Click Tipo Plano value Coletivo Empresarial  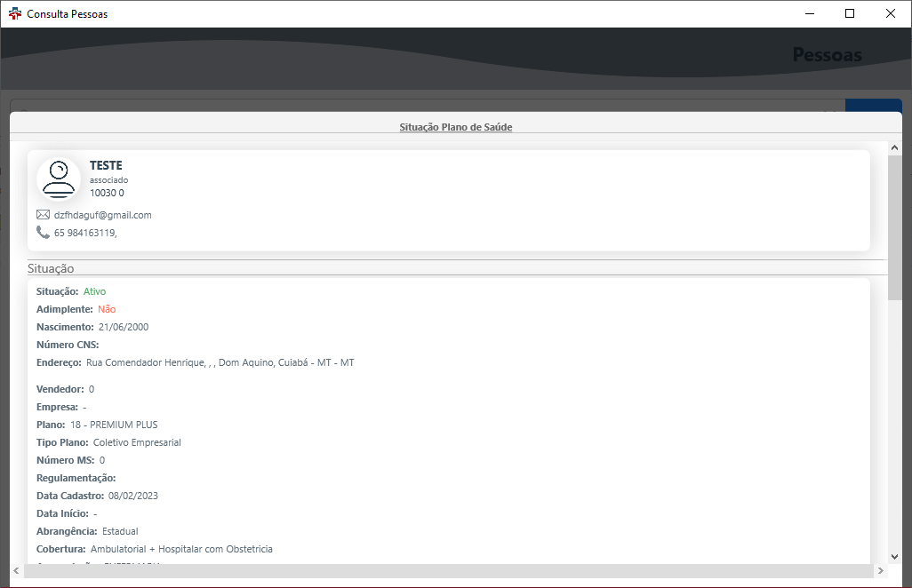coord(137,442)
